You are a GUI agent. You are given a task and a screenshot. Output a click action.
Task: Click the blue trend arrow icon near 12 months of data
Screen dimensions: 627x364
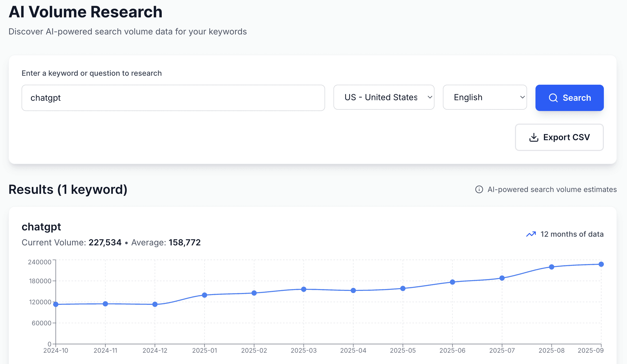(530, 234)
